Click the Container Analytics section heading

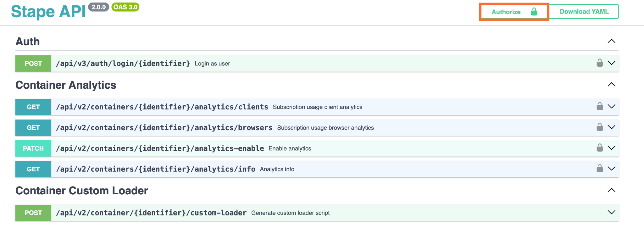coord(66,85)
